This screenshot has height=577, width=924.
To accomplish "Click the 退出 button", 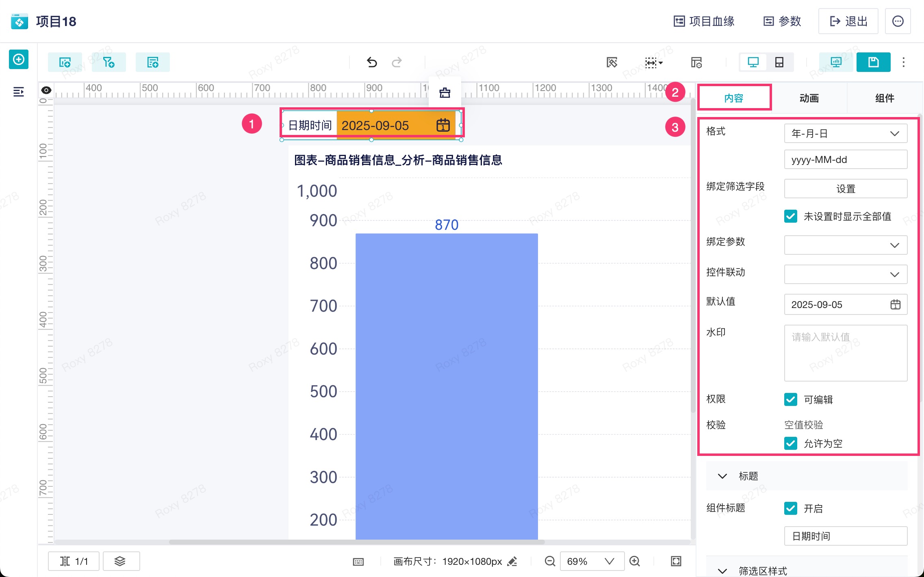I will click(x=848, y=21).
